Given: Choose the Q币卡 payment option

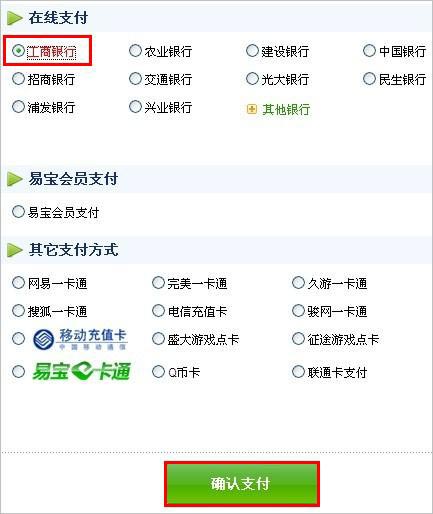Looking at the screenshot, I should coord(158,371).
